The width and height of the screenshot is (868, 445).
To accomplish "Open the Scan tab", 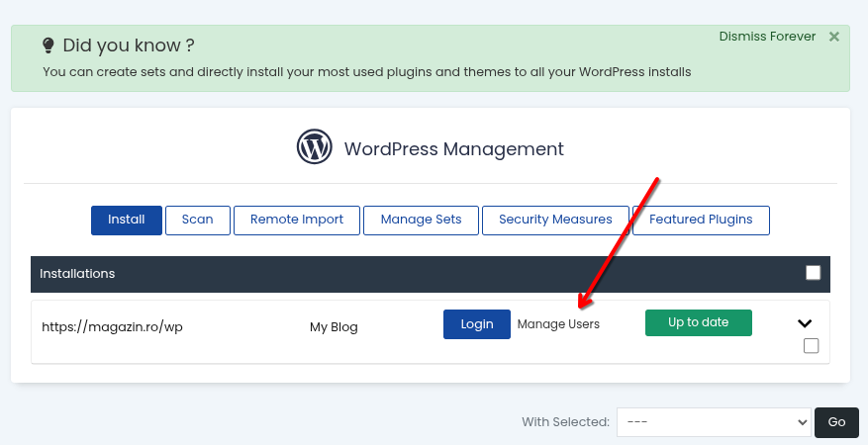I will point(198,220).
